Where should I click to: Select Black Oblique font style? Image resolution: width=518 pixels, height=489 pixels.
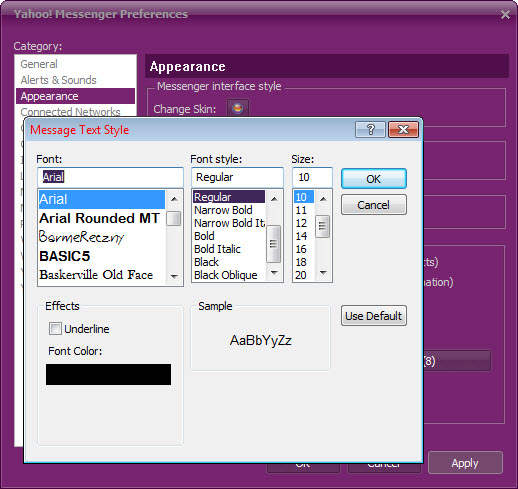[229, 275]
